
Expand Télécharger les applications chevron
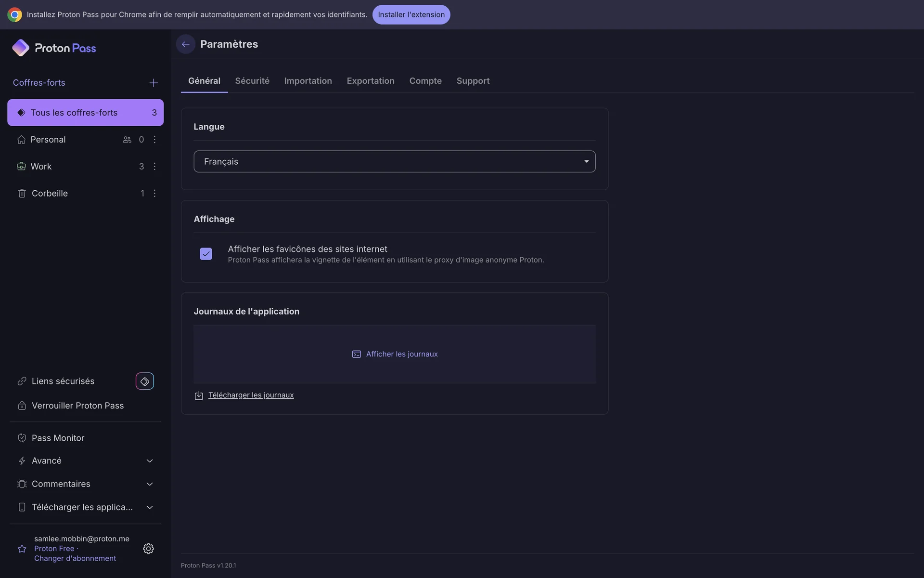(x=150, y=507)
